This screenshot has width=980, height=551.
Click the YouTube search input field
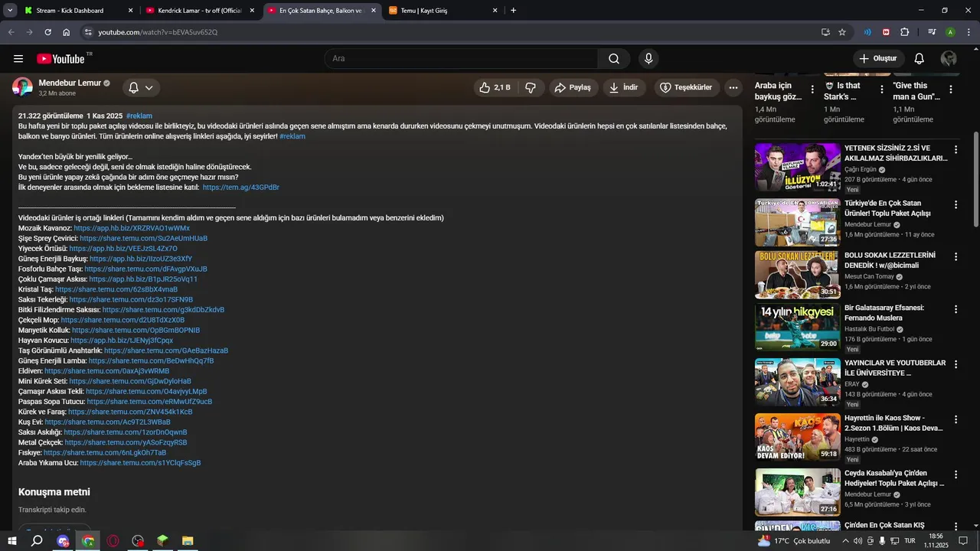462,59
